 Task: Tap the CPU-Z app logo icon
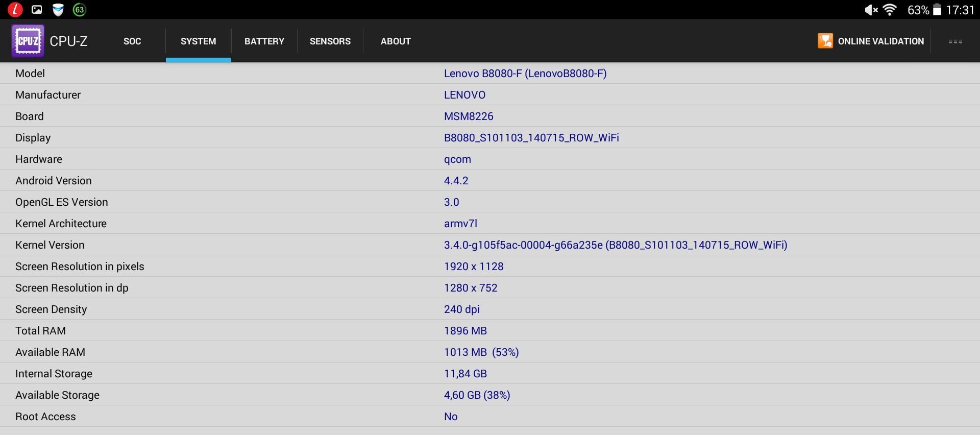(28, 41)
